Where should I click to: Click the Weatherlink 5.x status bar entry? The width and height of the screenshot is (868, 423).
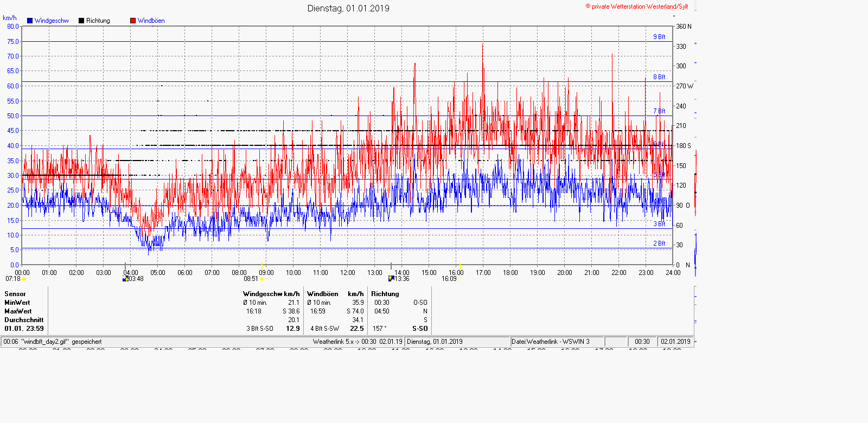(x=358, y=342)
